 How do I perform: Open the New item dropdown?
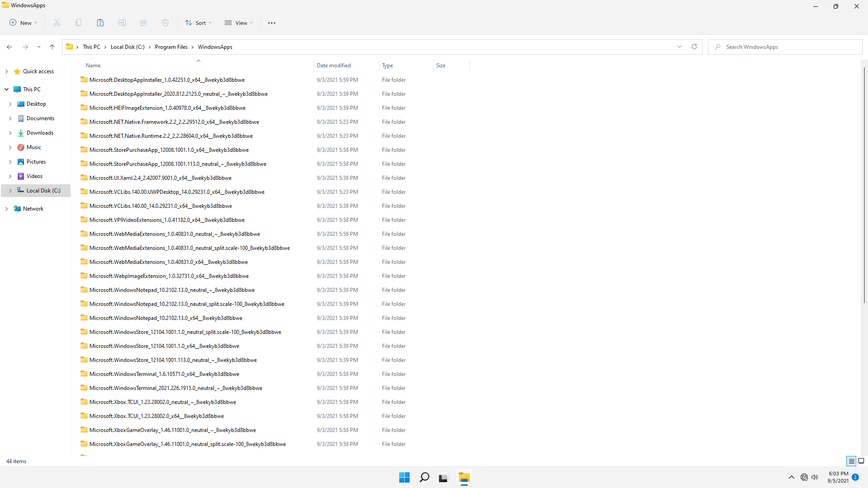tap(24, 23)
